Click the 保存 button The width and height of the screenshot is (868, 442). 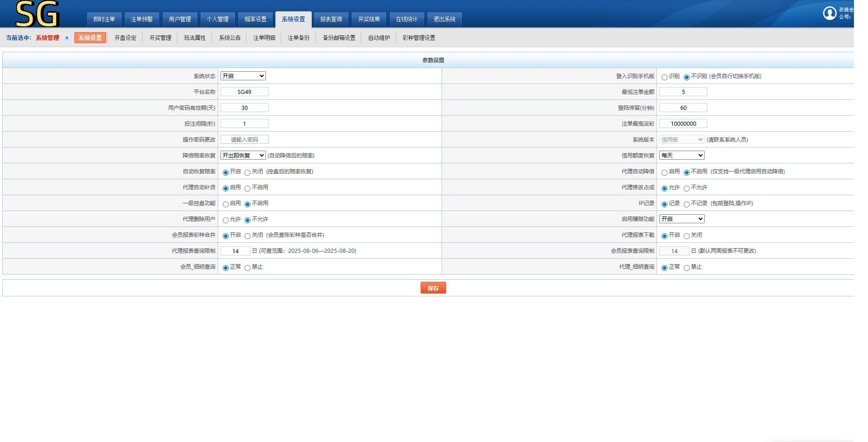tap(433, 288)
